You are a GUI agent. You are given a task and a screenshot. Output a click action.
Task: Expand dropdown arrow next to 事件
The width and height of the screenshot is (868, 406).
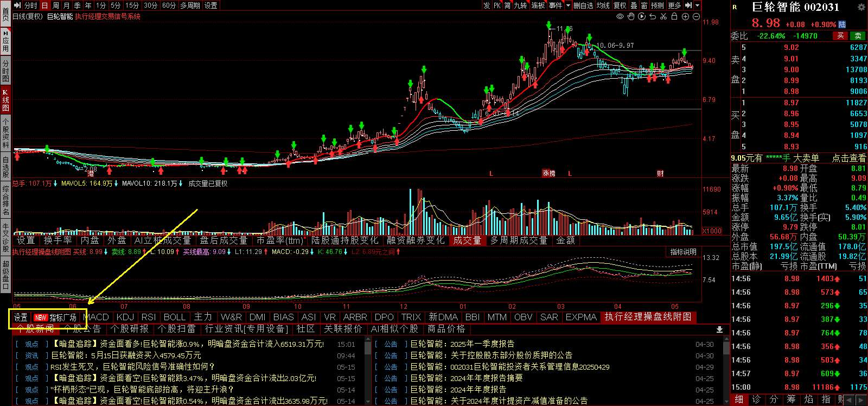pyautogui.click(x=568, y=5)
